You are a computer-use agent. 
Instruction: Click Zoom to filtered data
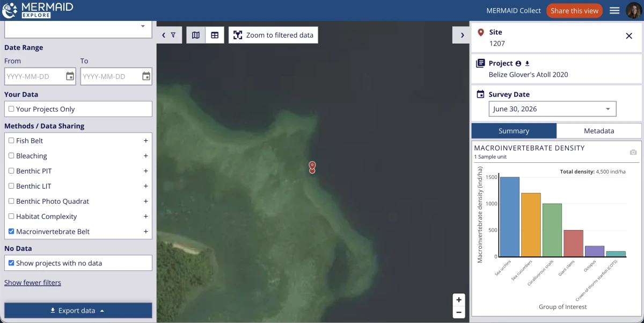(274, 35)
